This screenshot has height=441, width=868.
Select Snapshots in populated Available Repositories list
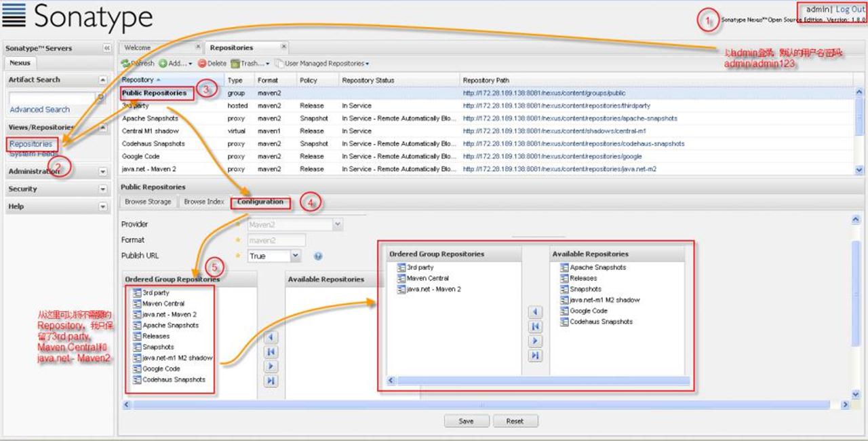coord(585,289)
